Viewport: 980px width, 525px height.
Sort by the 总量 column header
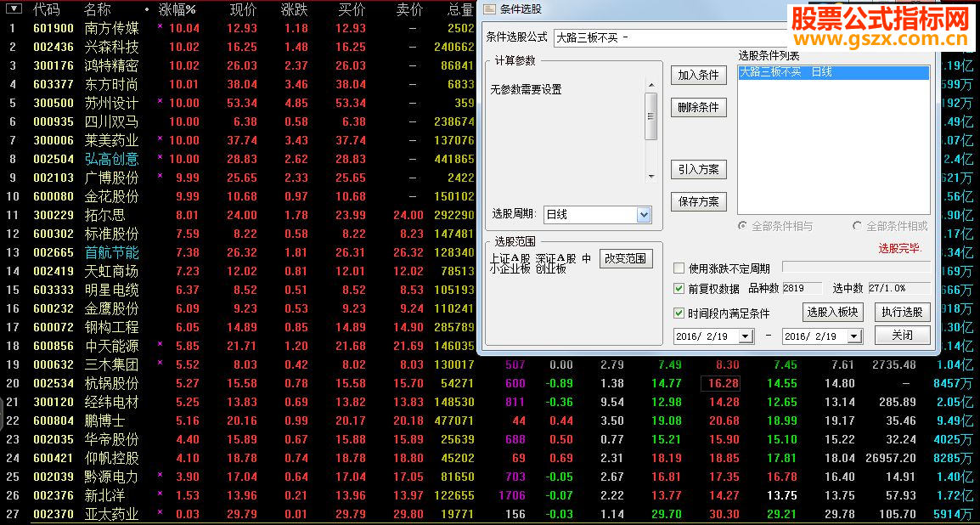(460, 9)
